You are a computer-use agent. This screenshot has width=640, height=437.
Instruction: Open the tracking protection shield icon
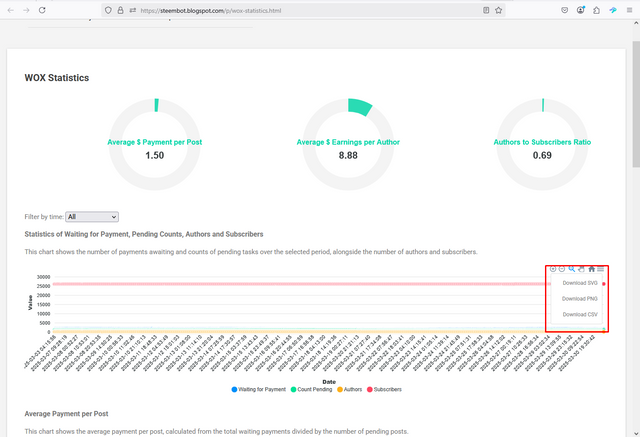[x=108, y=10]
